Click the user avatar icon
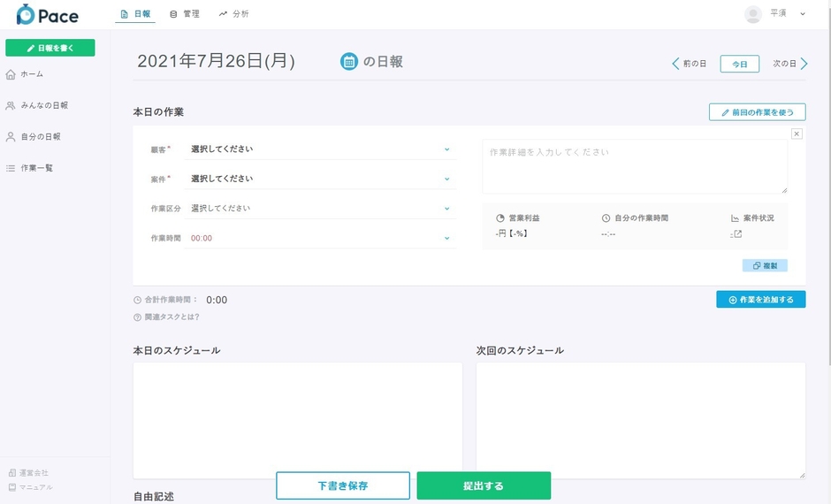831x504 pixels. 753,14
